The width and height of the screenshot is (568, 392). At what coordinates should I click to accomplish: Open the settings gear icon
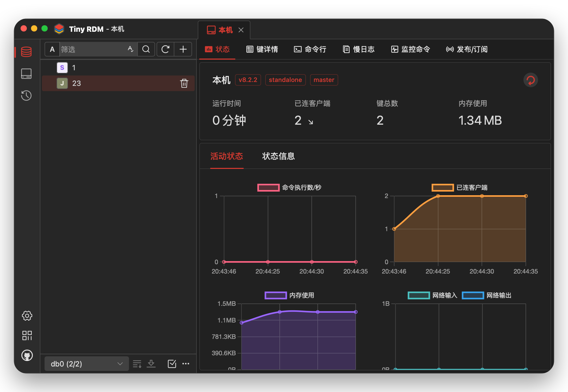(x=27, y=316)
